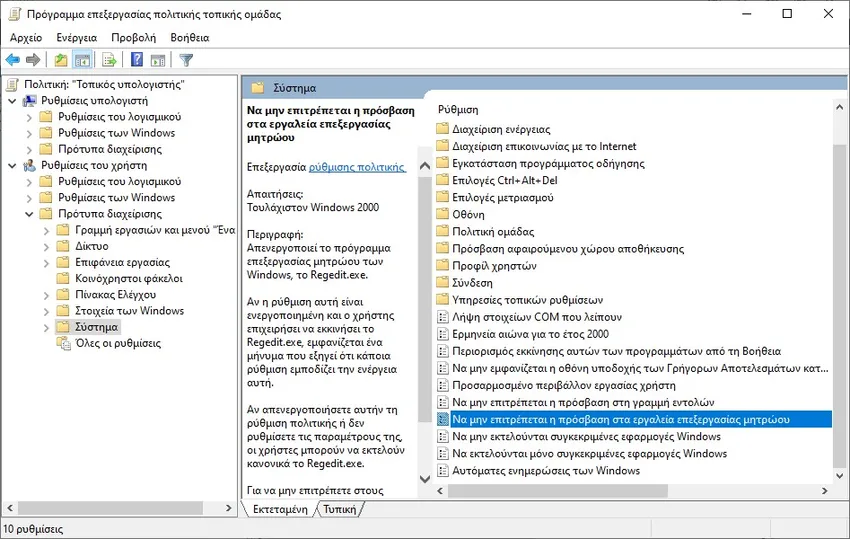Click the tree pane scroll left arrow

coord(10,508)
